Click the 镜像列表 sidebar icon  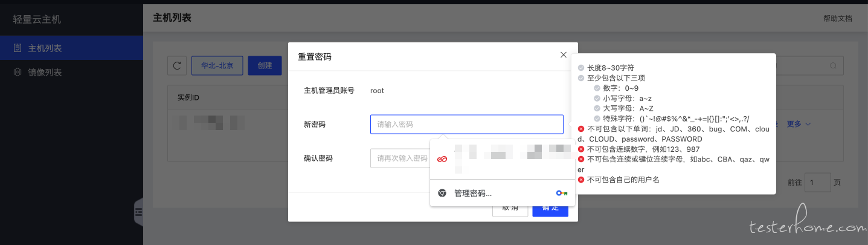18,73
